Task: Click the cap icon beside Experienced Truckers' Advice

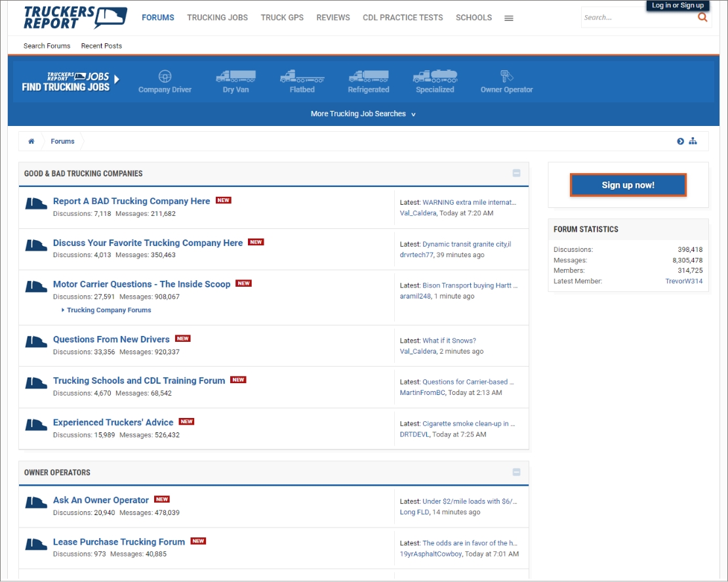Action: point(36,425)
